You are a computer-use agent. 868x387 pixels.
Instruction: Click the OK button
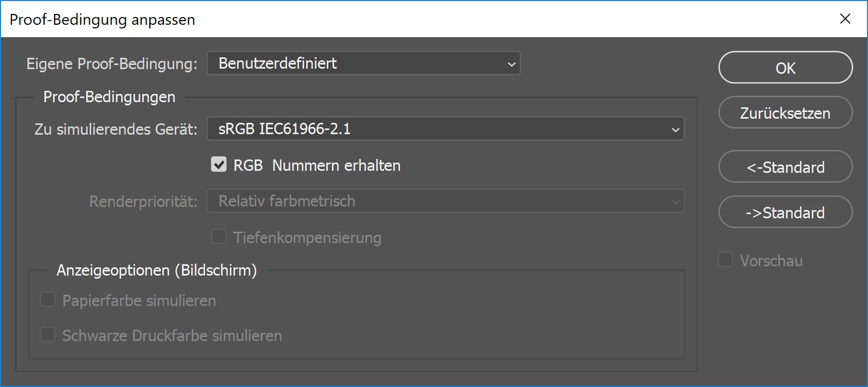pos(786,68)
